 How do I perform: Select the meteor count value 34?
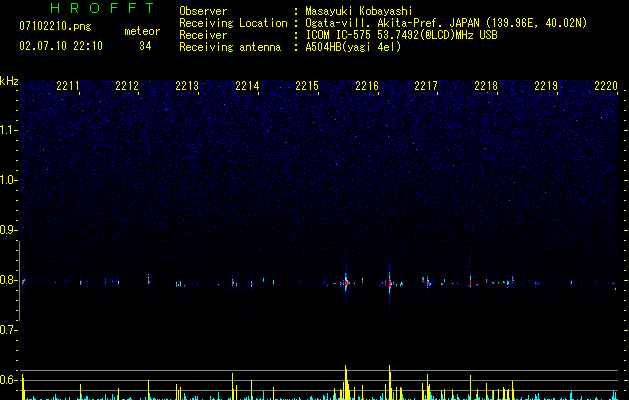click(145, 46)
